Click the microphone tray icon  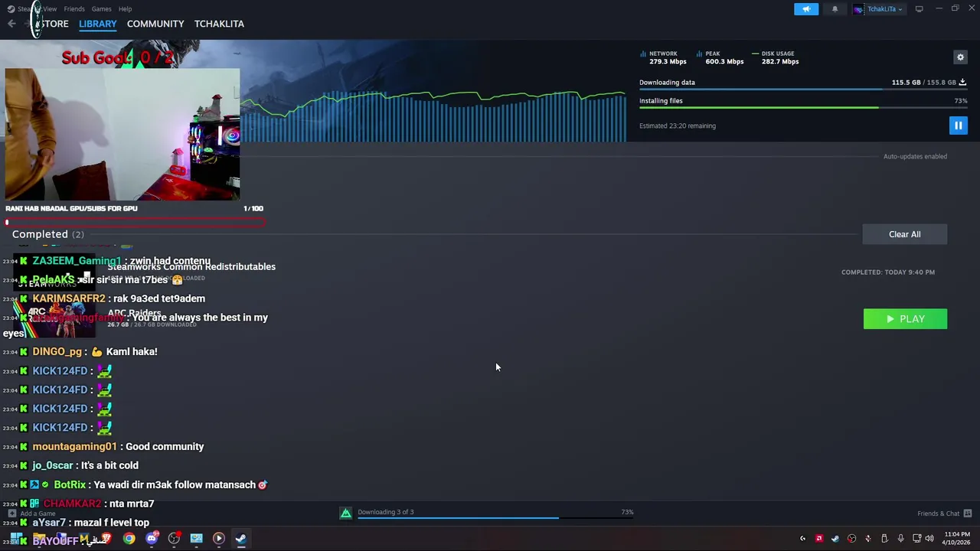900,539
